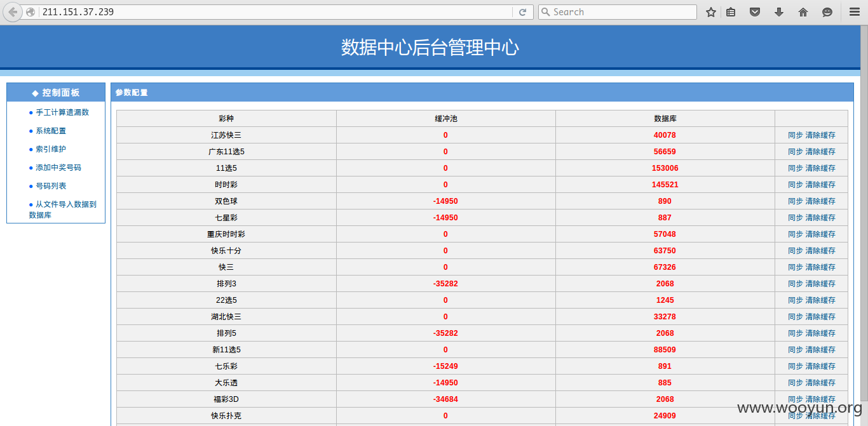Click the 缓冲池 column header

(x=446, y=119)
